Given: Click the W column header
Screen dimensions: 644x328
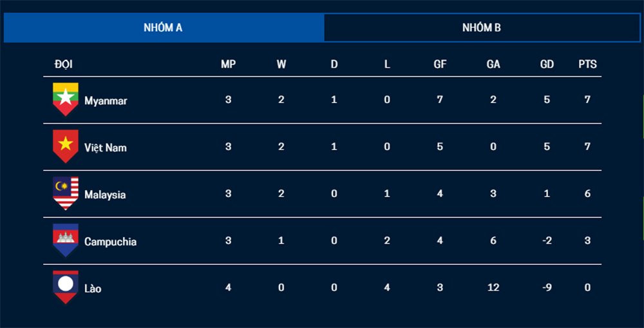Looking at the screenshot, I should pos(281,64).
